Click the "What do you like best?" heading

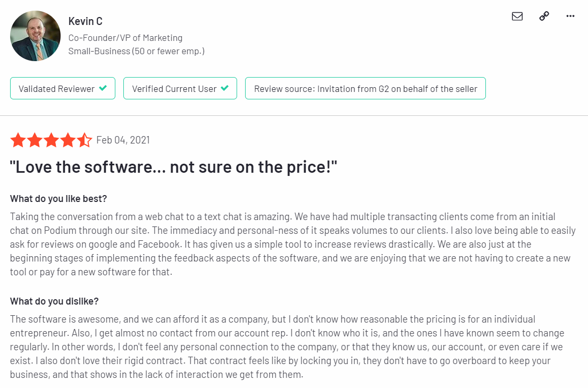pos(58,199)
